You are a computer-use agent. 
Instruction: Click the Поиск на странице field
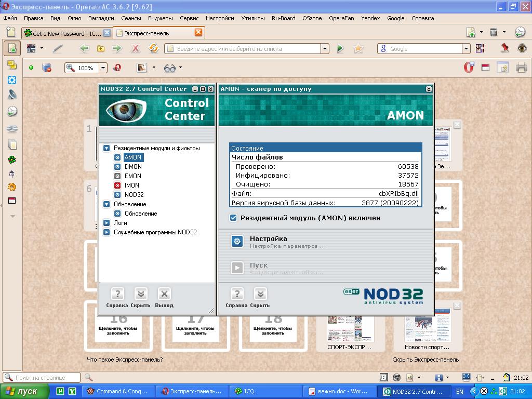[x=42, y=378]
